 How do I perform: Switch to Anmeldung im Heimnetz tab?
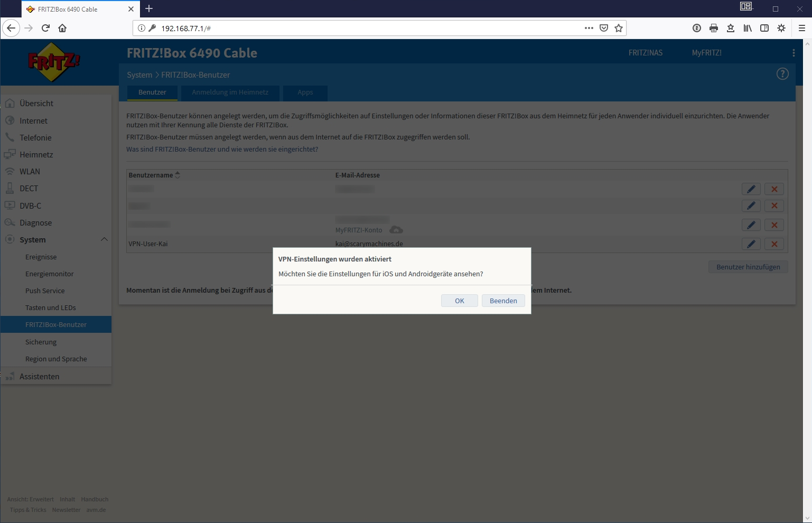pyautogui.click(x=230, y=92)
